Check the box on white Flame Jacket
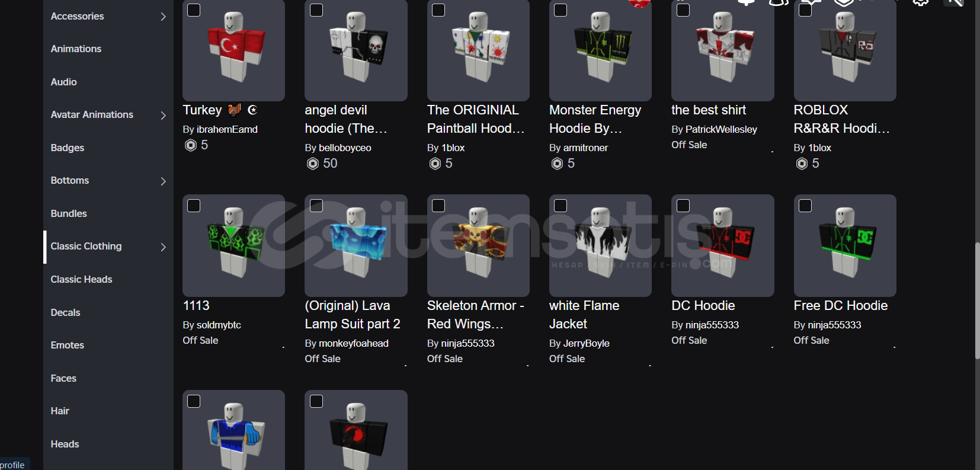 pyautogui.click(x=561, y=206)
